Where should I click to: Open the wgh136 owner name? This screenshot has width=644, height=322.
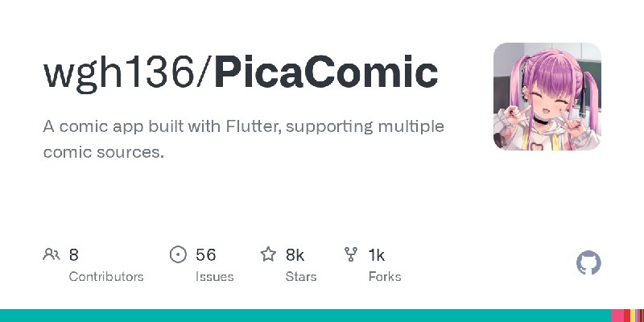(122, 73)
